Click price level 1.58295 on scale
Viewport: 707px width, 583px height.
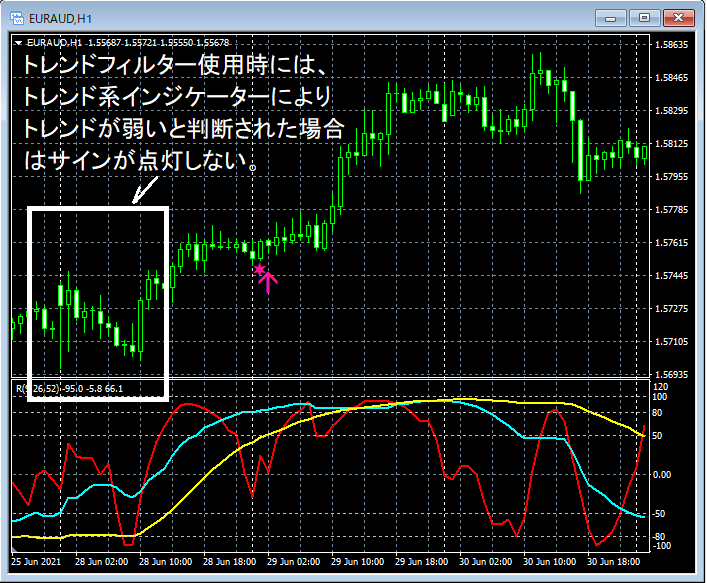pos(671,110)
